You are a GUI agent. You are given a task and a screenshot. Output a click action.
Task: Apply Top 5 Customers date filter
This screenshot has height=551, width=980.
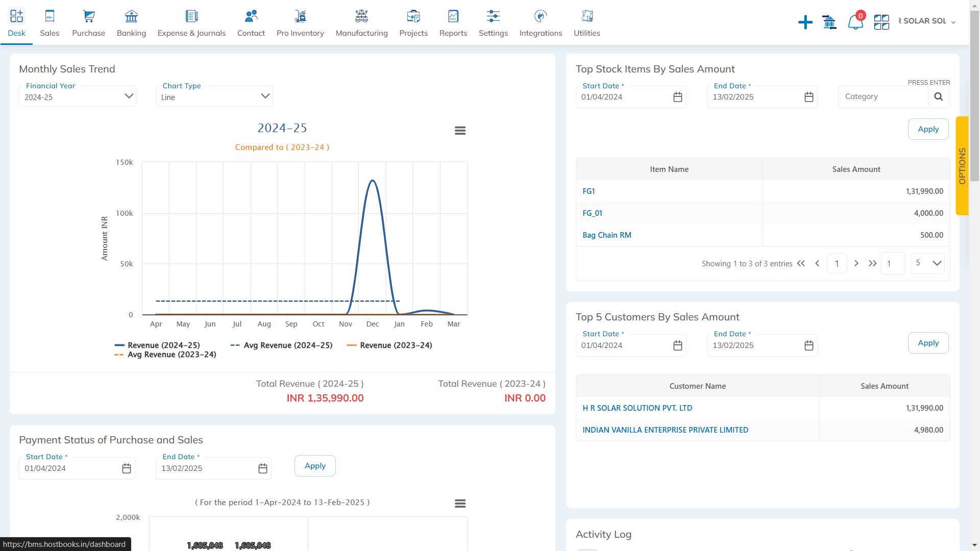tap(928, 343)
